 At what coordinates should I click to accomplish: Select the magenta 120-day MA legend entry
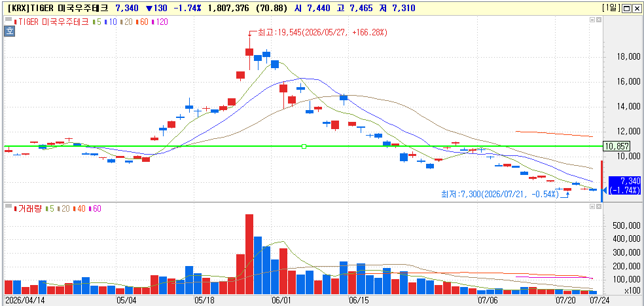(160, 22)
